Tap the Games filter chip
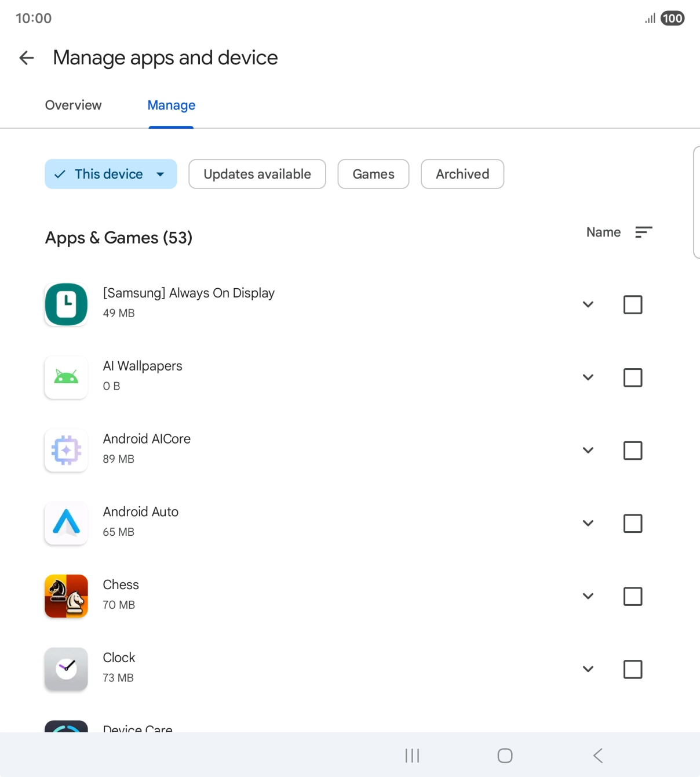 coord(373,174)
